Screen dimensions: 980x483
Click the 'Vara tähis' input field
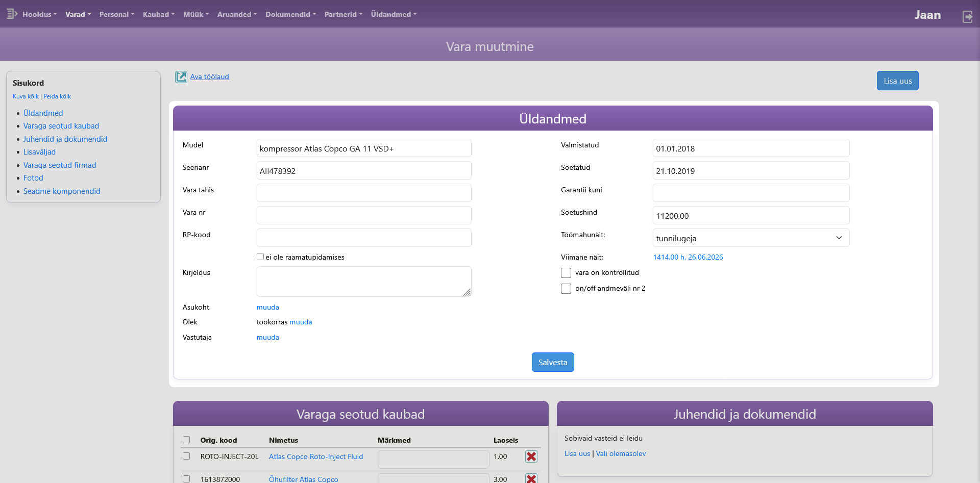tap(364, 193)
